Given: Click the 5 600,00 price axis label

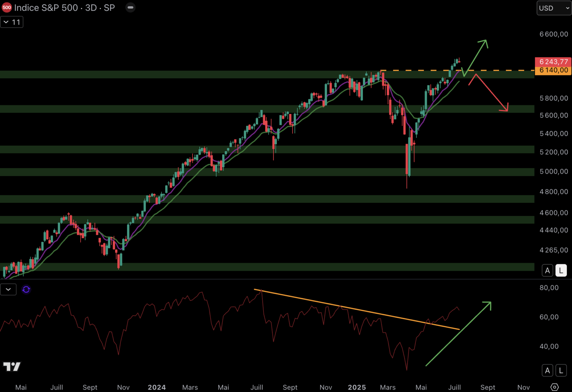Looking at the screenshot, I should [x=554, y=115].
